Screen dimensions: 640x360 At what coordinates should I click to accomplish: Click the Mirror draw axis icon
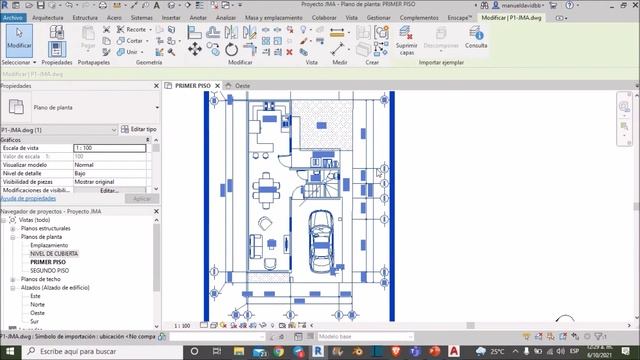249,32
